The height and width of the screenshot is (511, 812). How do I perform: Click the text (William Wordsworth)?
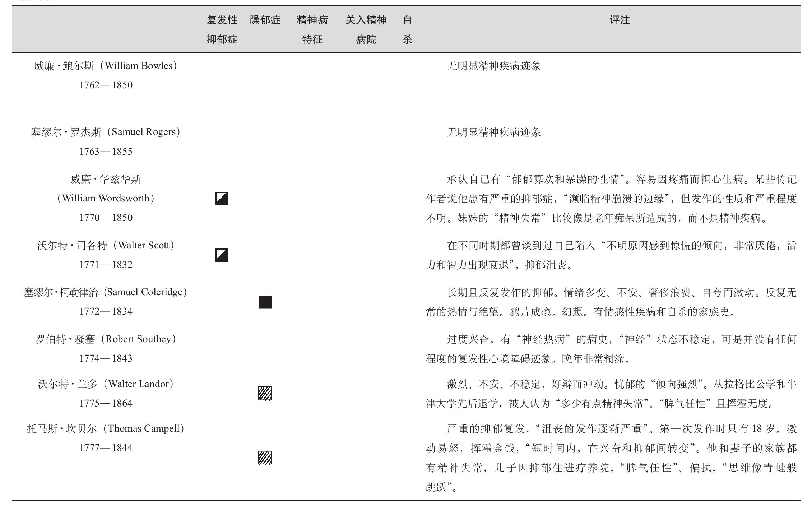tap(106, 199)
